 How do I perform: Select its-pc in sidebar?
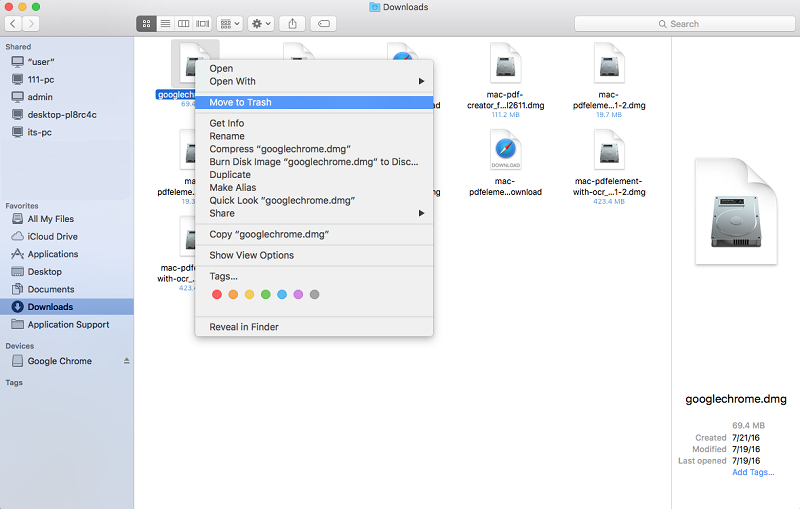pyautogui.click(x=66, y=132)
